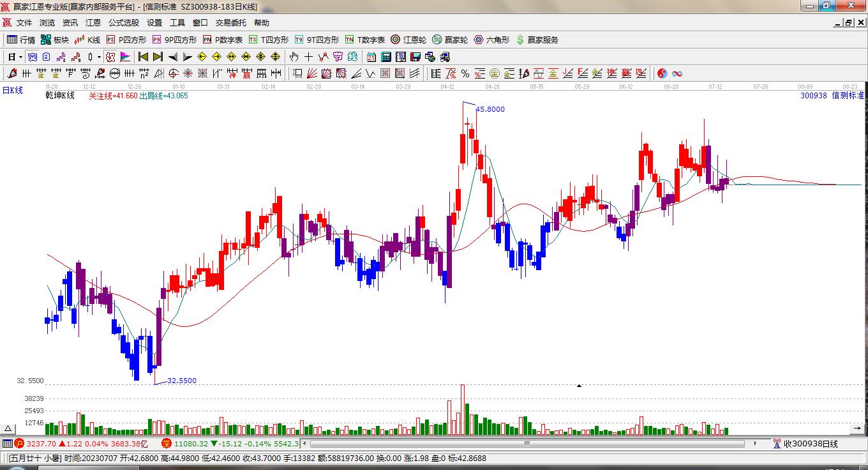Open the 资讯 menu
The height and width of the screenshot is (470, 868).
(70, 22)
